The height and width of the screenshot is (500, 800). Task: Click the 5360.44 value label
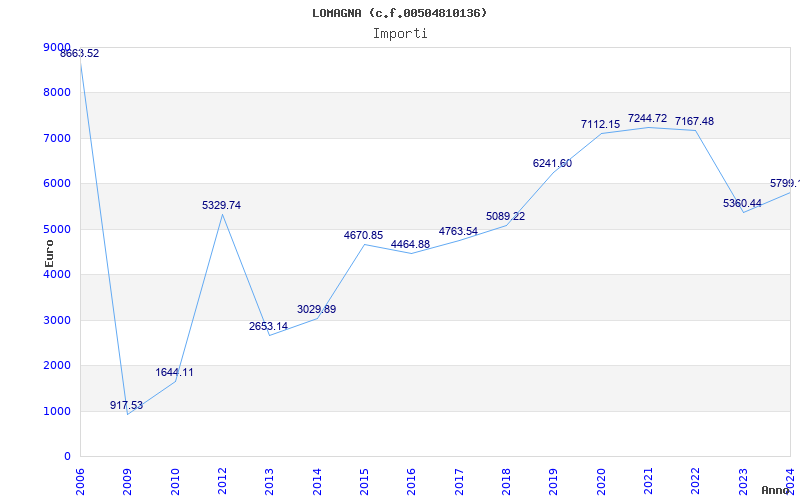[x=742, y=204]
